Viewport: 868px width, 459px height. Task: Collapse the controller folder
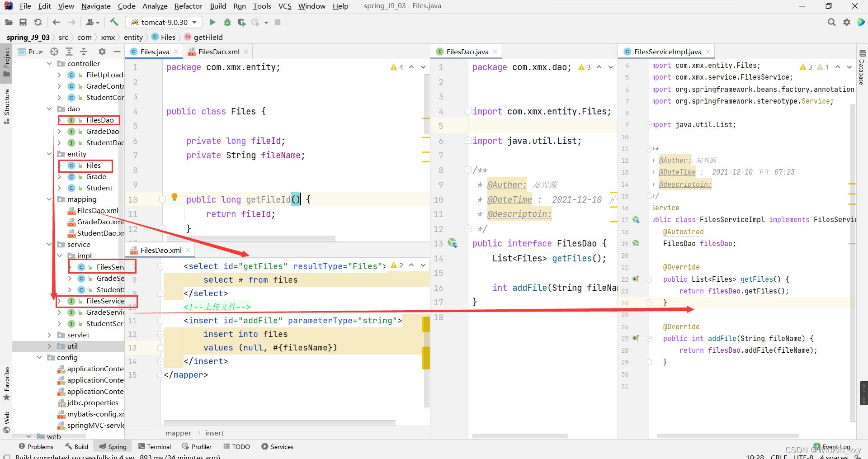pos(49,64)
